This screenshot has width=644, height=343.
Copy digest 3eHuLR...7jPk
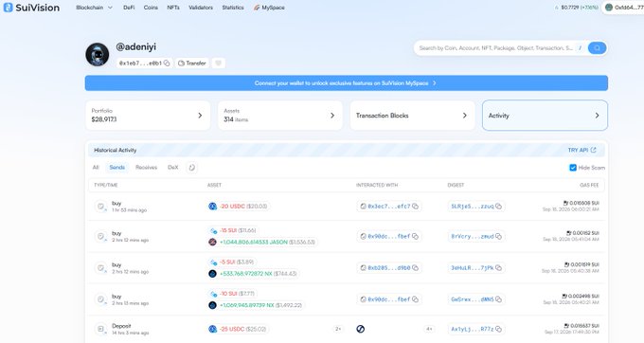[498, 268]
